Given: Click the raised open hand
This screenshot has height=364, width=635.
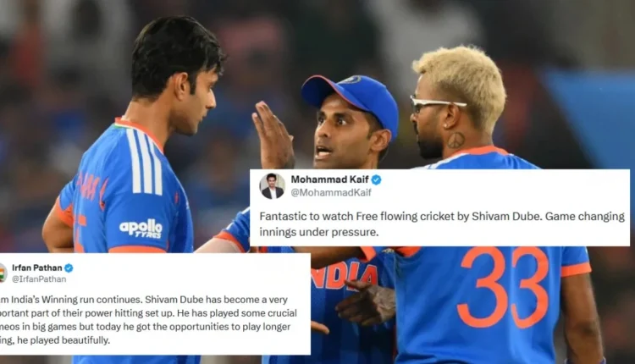Looking at the screenshot, I should click(x=272, y=135).
